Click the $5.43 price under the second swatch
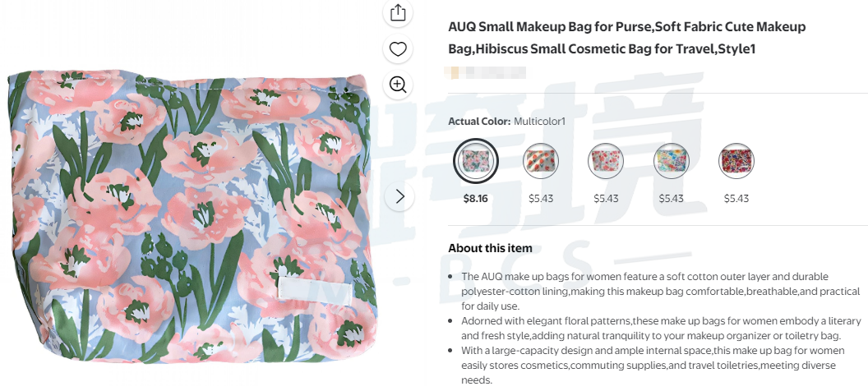 (x=540, y=199)
